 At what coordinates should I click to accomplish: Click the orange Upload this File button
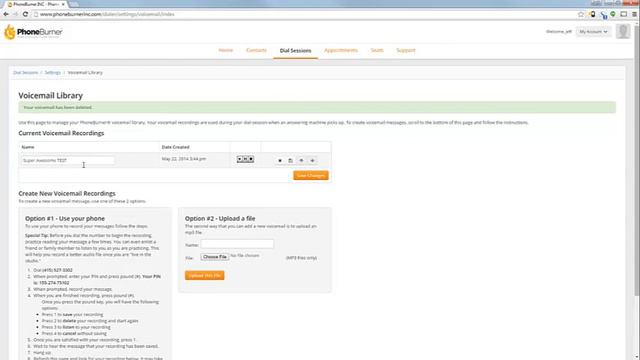[x=204, y=276]
